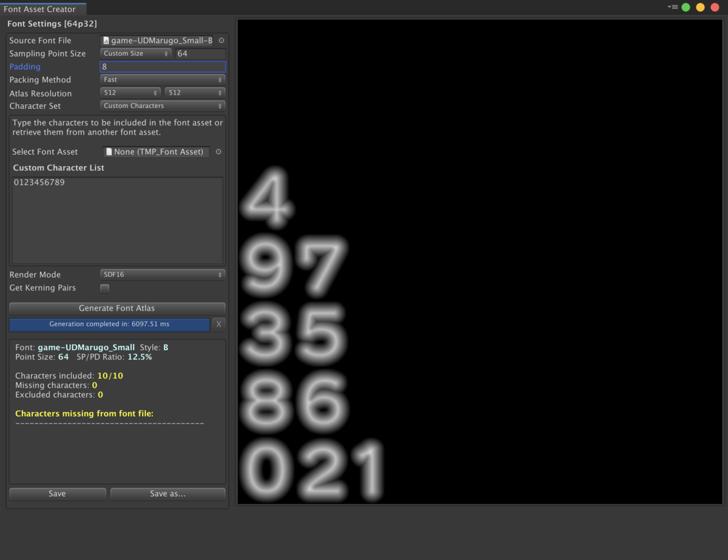728x560 pixels.
Task: Click the Sampling Point Size label
Action: pos(47,53)
